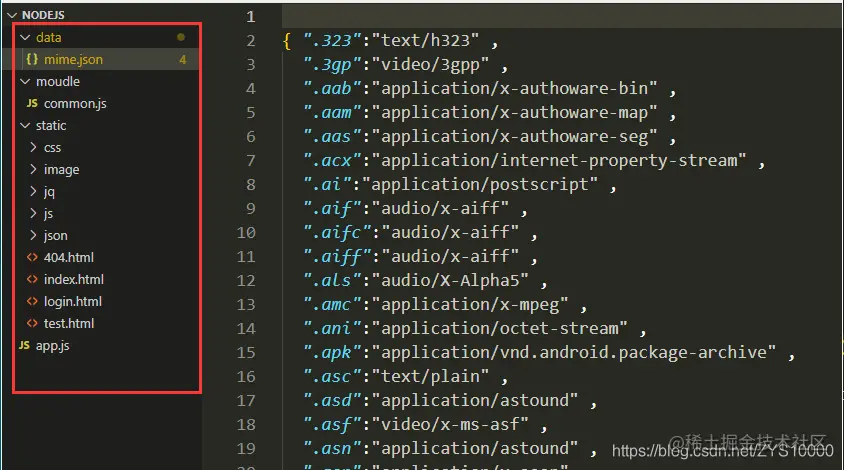Expand the image folder chevron
Screen dimensions: 844x470
click(x=33, y=169)
